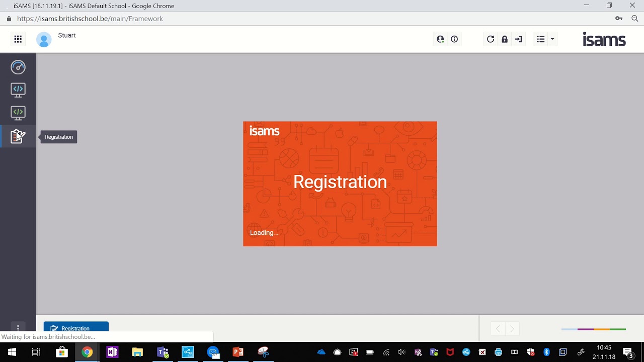
Task: Select the blue code monitor module icon
Action: pos(18,90)
